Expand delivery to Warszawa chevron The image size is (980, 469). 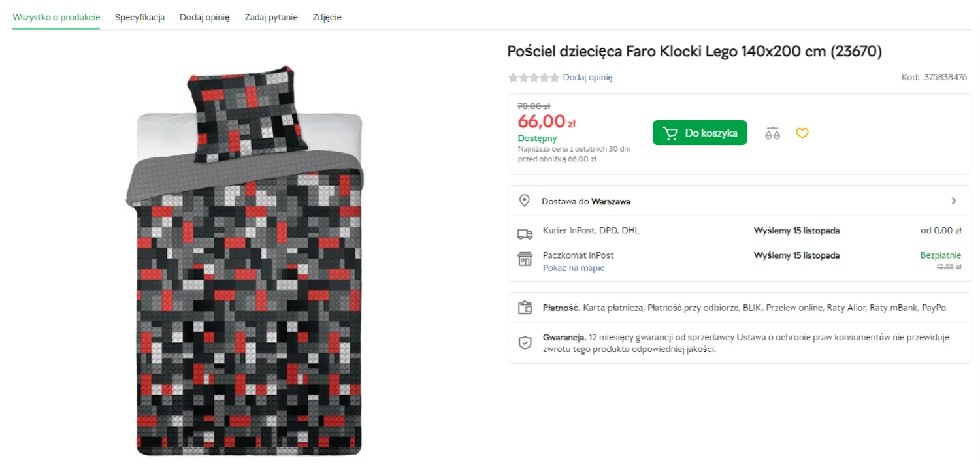(x=954, y=201)
